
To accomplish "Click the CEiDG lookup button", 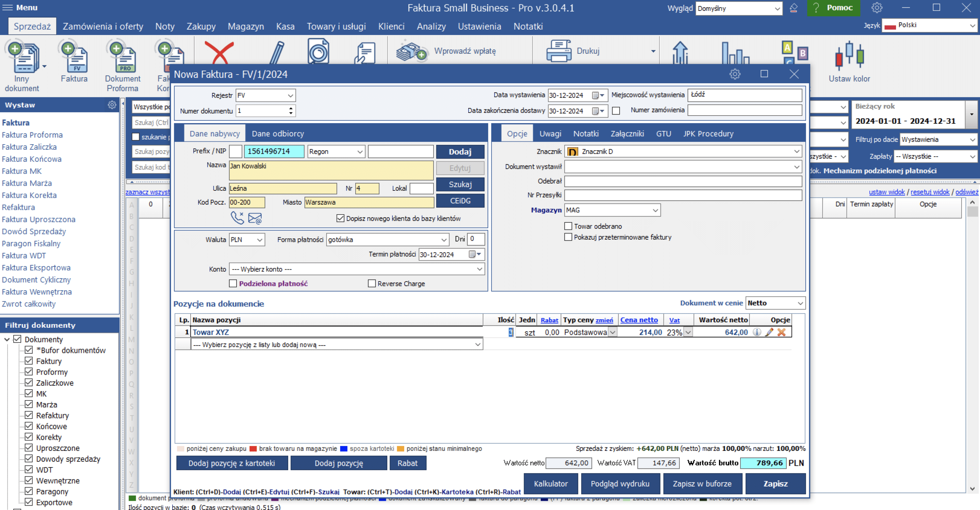I will [460, 201].
